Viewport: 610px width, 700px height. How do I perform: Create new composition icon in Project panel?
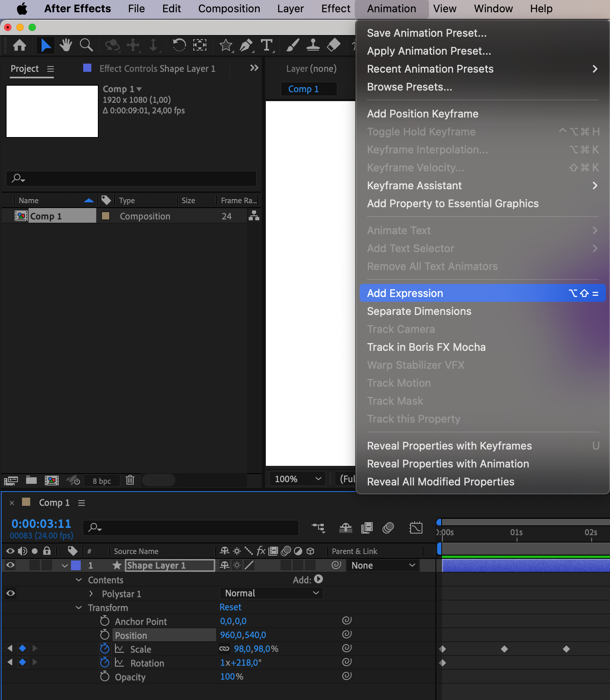coord(52,481)
